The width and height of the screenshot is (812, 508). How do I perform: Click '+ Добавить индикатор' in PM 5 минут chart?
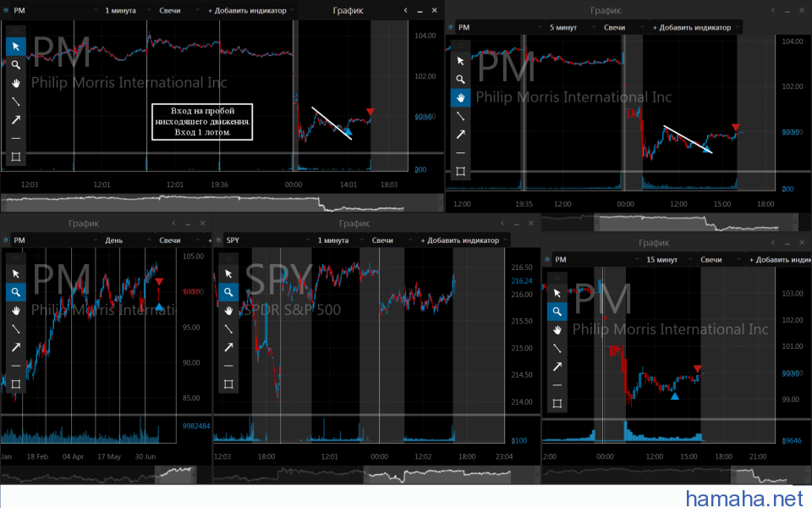pyautogui.click(x=695, y=27)
